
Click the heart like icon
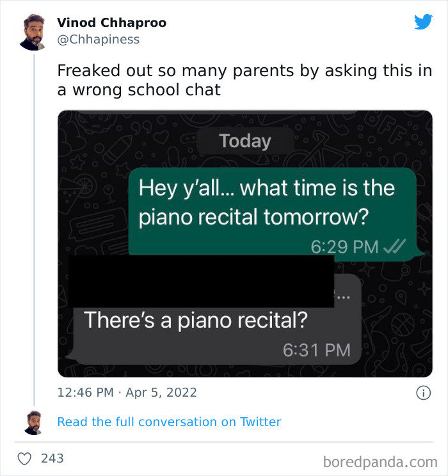pyautogui.click(x=25, y=458)
